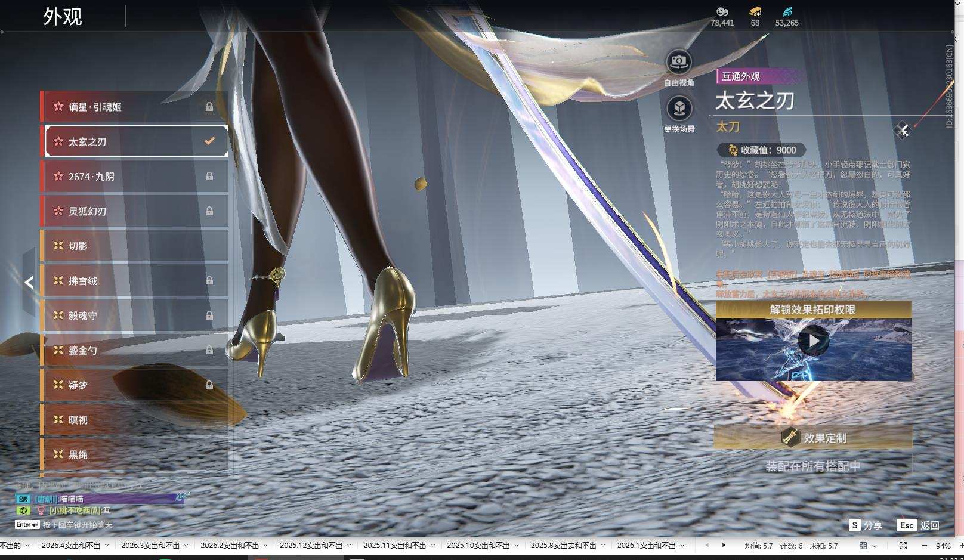Select the 鎏金勺 skin

(x=135, y=350)
